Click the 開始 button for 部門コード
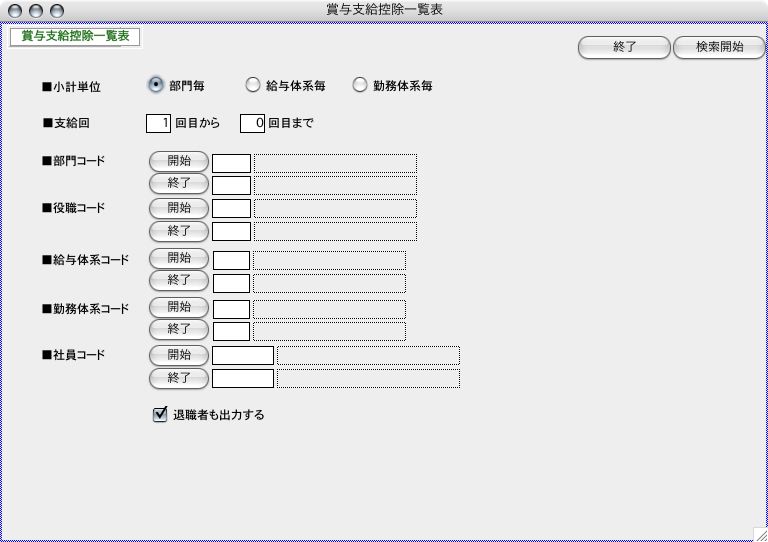The width and height of the screenshot is (768, 542). coord(179,161)
